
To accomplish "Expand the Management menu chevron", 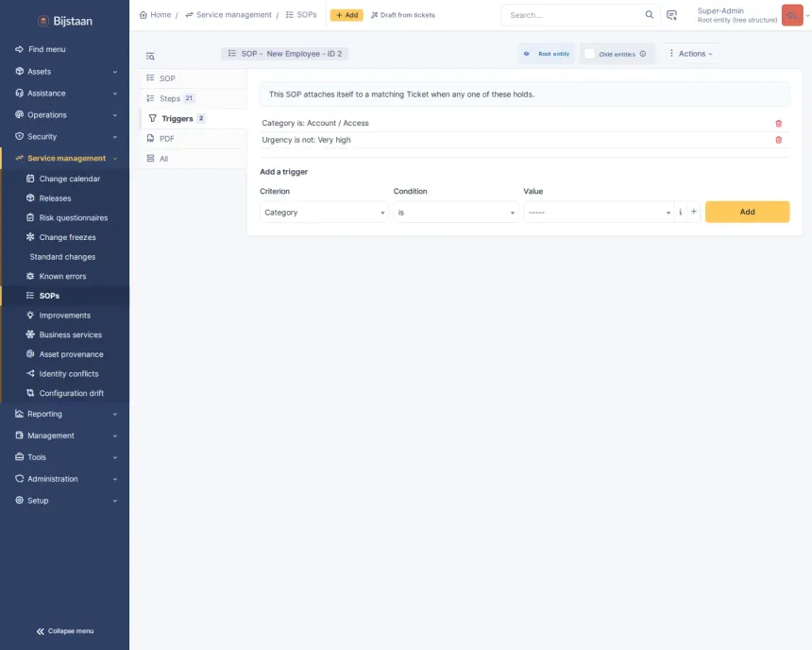I will coord(115,436).
